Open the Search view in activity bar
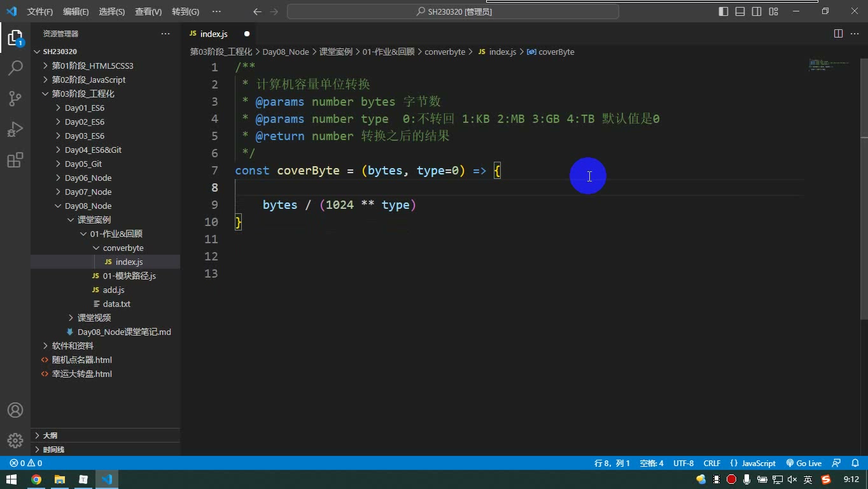 click(x=15, y=67)
